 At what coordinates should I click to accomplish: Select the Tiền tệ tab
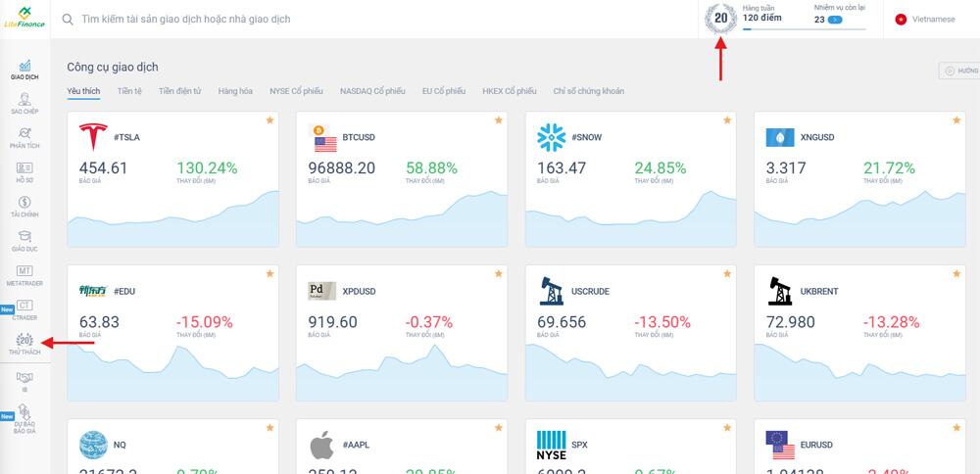[x=129, y=91]
